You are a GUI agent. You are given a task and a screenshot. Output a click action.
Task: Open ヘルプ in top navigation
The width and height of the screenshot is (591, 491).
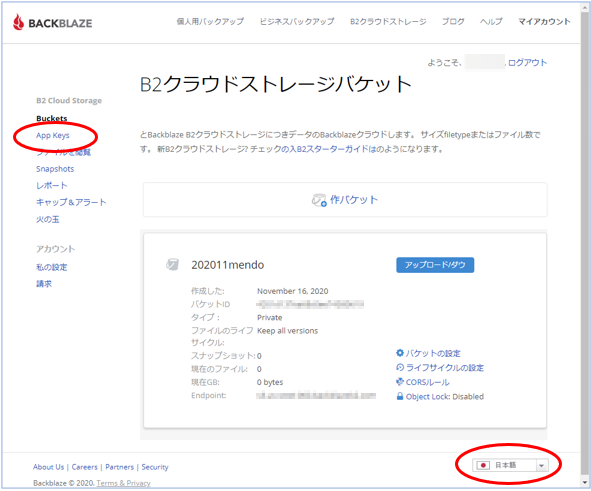click(x=491, y=21)
